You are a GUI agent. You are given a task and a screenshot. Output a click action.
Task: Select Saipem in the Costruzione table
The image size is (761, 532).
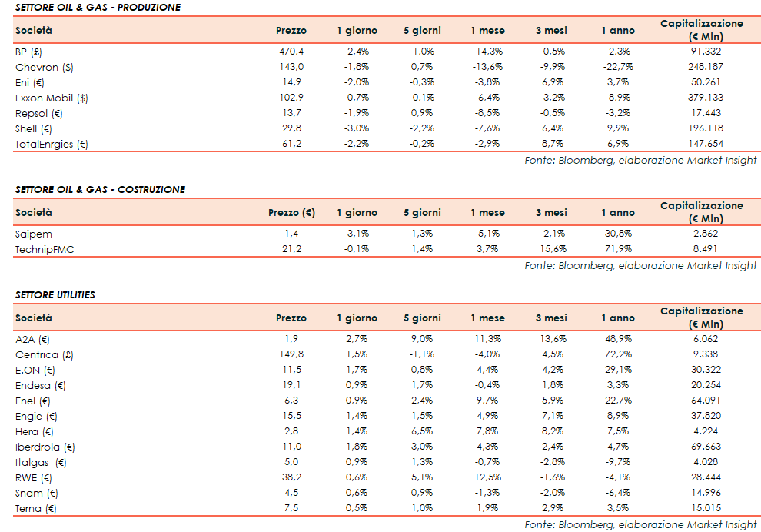[x=34, y=234]
